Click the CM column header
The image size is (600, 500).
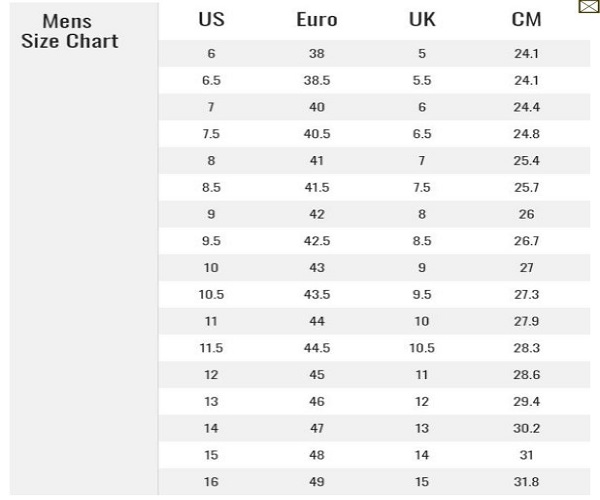click(x=528, y=22)
